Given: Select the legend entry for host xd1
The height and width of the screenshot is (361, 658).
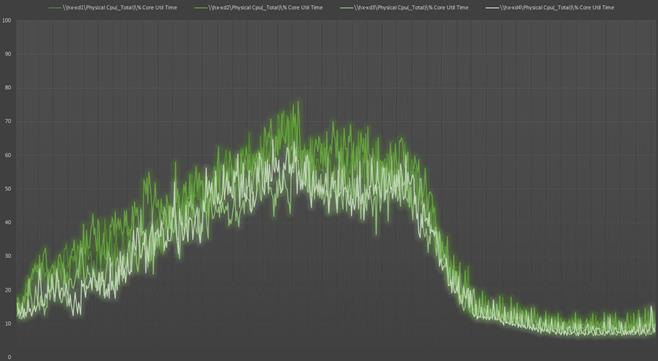Looking at the screenshot, I should coord(112,8).
